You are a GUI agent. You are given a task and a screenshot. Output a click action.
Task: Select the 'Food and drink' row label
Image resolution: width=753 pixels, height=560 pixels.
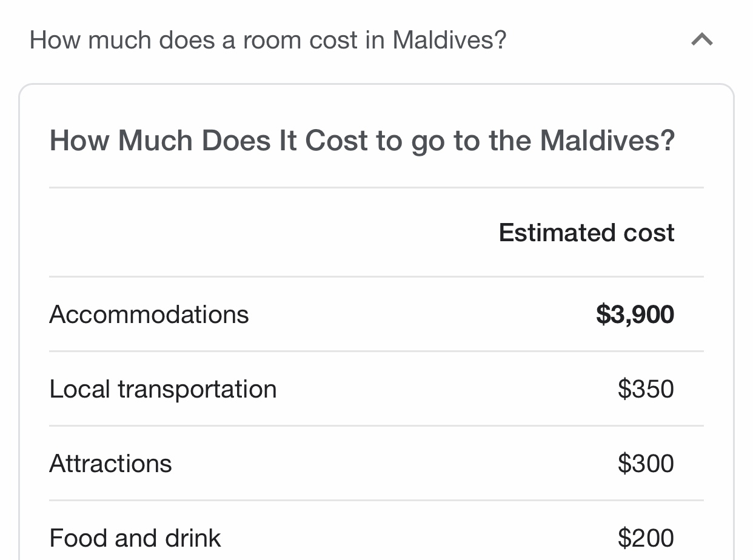(135, 538)
